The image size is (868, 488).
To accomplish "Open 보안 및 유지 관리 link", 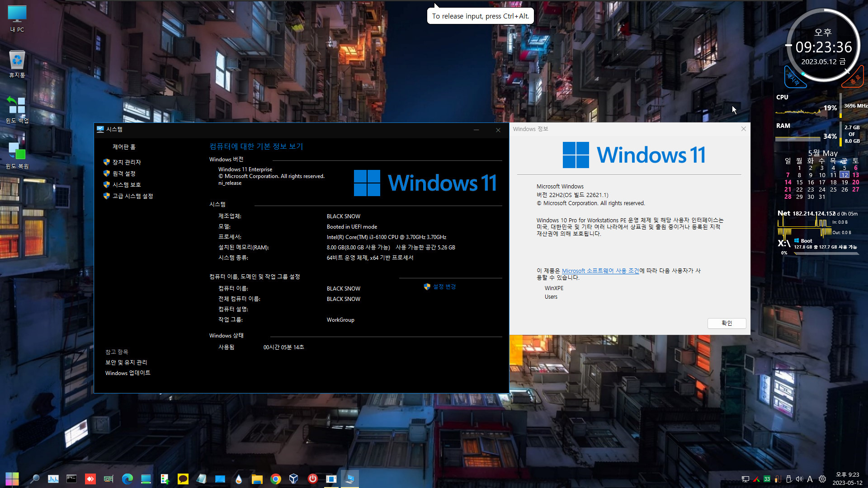I will point(126,362).
